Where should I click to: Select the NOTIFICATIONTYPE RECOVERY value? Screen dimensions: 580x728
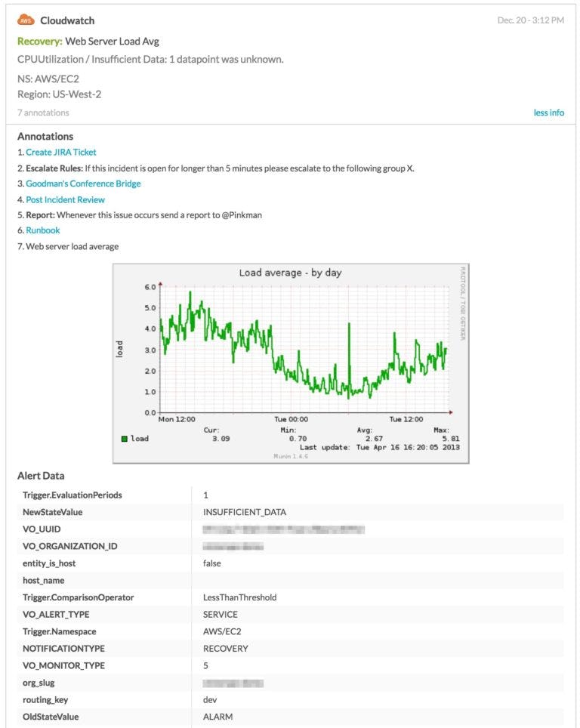[x=225, y=648]
